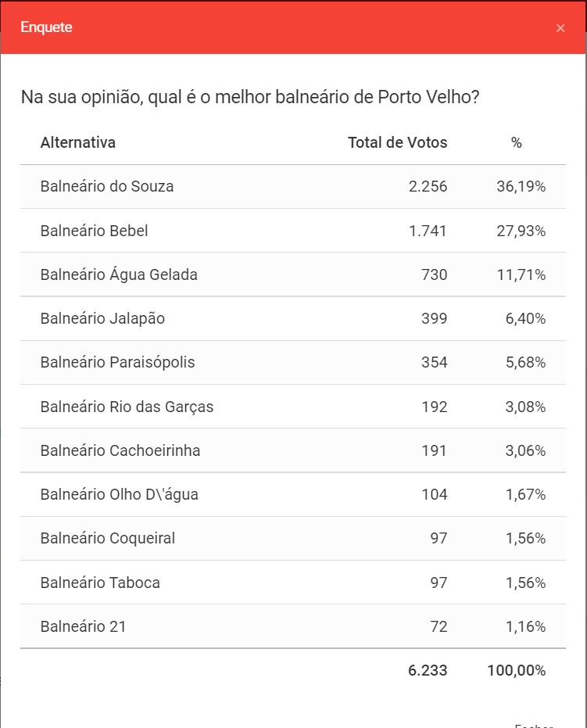Close the Enquete dialog with the X
This screenshot has width=587, height=728.
560,28
